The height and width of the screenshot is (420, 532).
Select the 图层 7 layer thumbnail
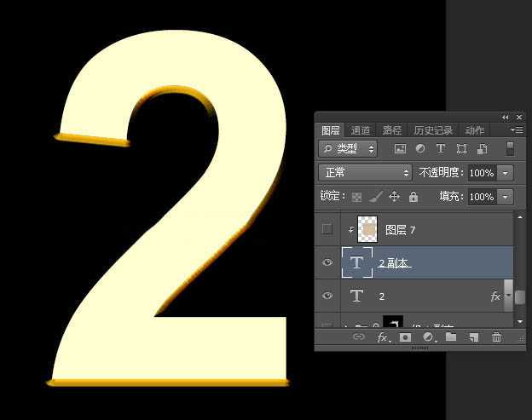pos(368,230)
